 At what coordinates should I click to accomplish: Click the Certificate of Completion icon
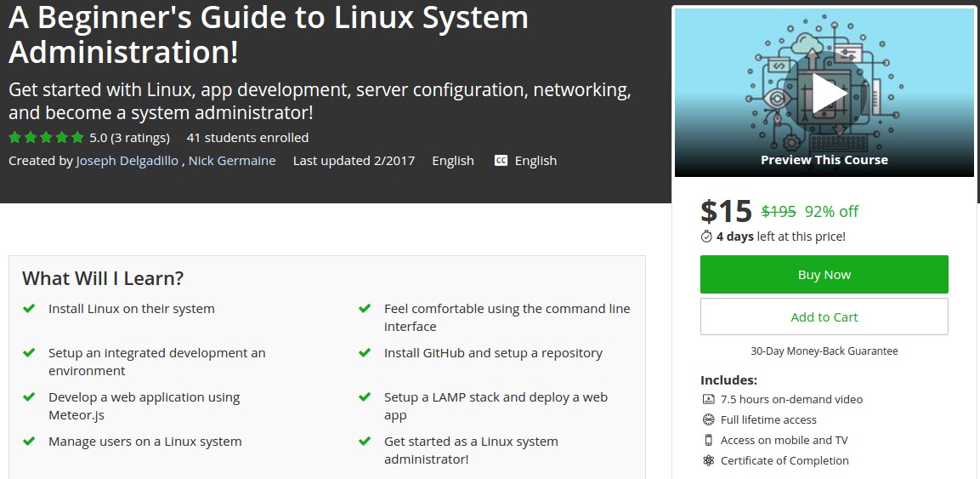coord(708,461)
